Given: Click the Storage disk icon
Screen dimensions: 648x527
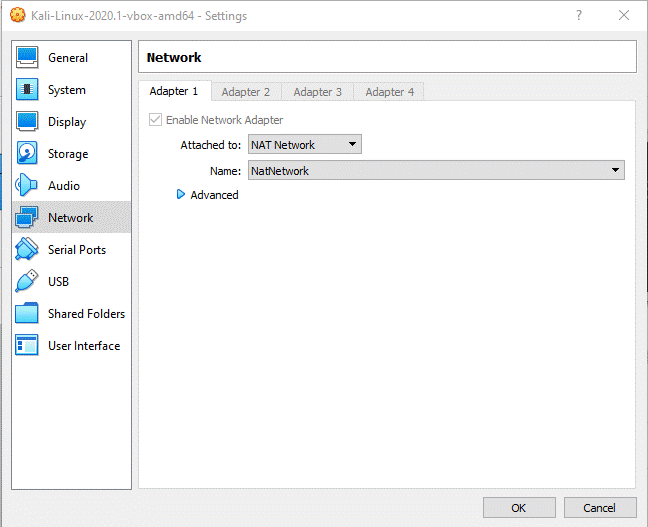Looking at the screenshot, I should (28, 154).
